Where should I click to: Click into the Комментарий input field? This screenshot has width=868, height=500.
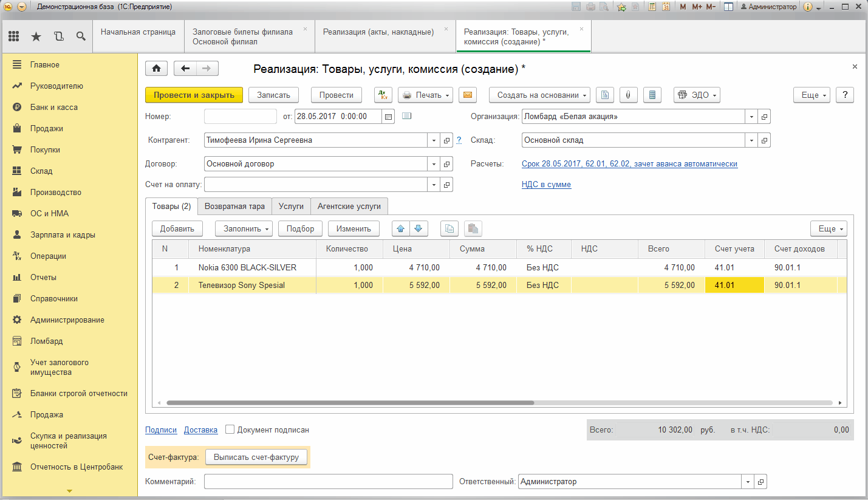(329, 482)
